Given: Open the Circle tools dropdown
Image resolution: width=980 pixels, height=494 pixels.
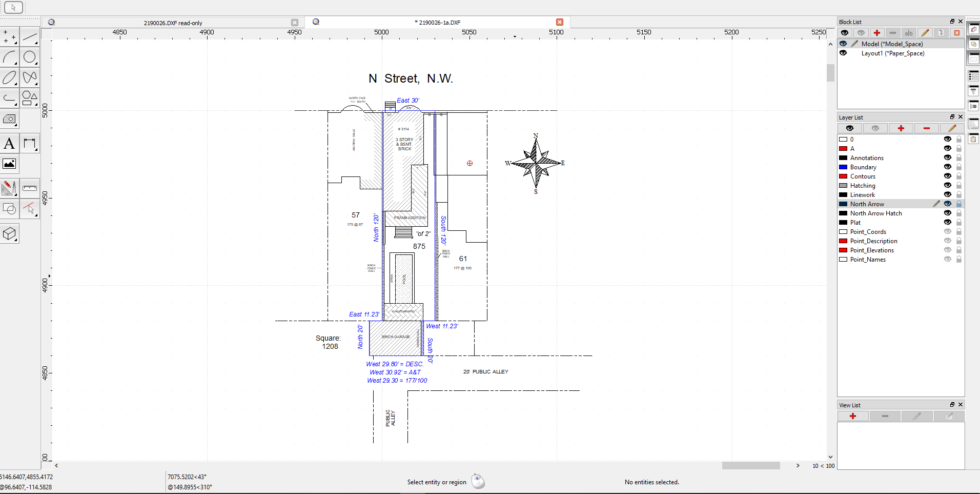Looking at the screenshot, I should (30, 57).
